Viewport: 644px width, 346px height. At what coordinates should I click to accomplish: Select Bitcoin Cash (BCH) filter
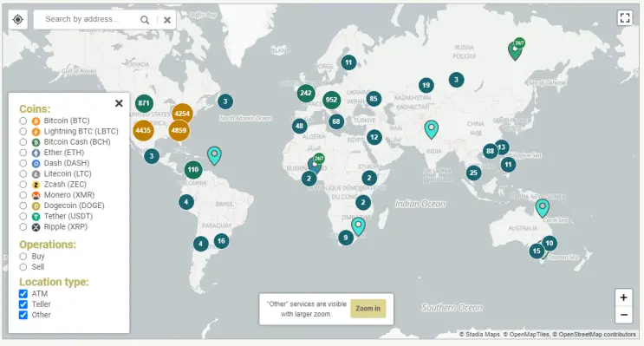[23, 142]
